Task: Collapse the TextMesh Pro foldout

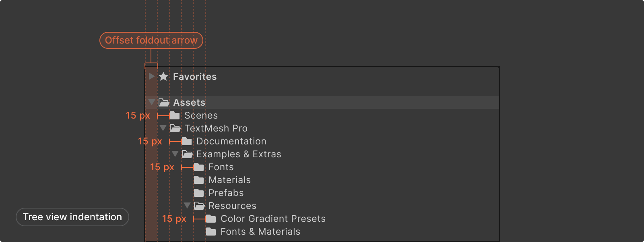Action: tap(163, 128)
